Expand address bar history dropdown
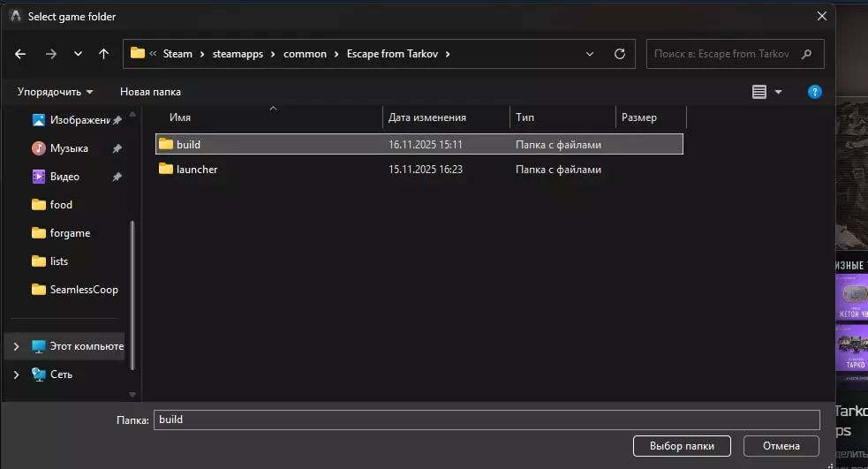The image size is (868, 469). pos(590,54)
